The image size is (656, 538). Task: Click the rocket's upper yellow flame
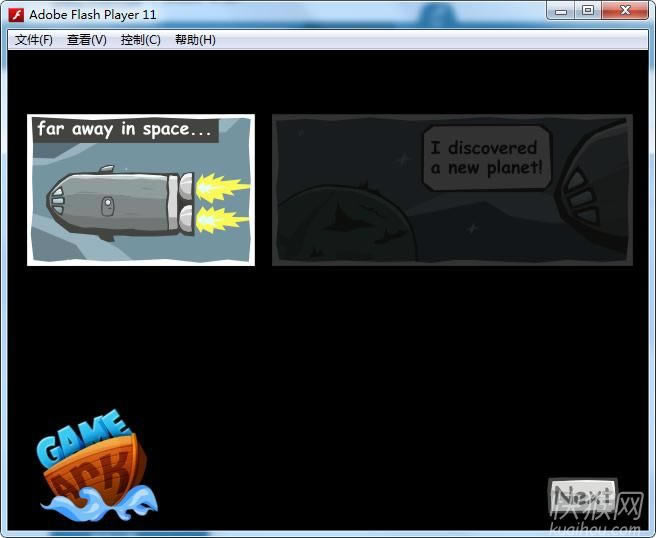[x=220, y=186]
